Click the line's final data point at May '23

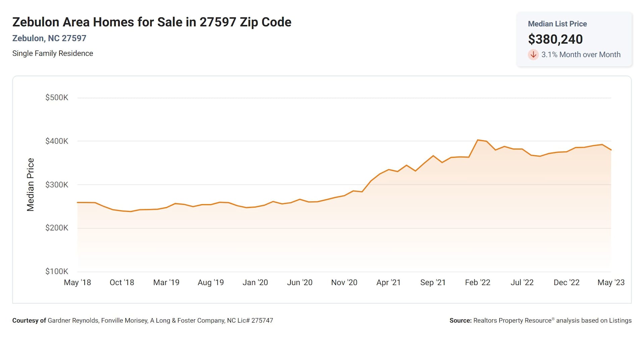(x=611, y=150)
